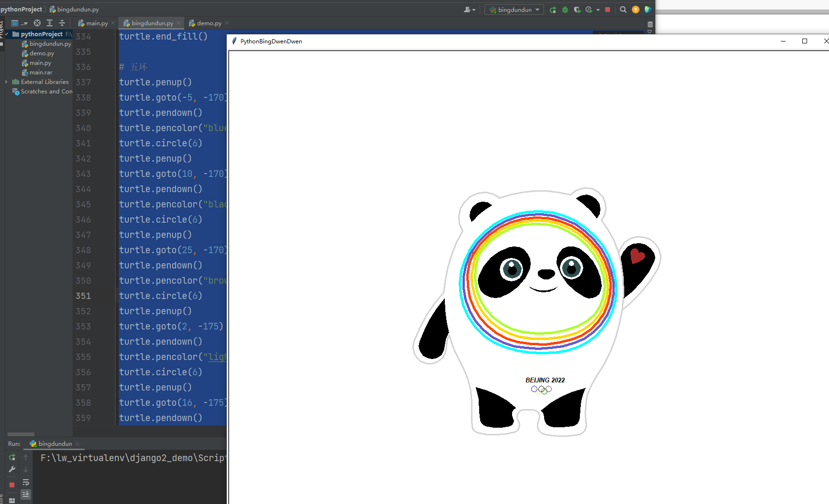
Task: Select main.rar in the project tree
Action: coord(37,72)
